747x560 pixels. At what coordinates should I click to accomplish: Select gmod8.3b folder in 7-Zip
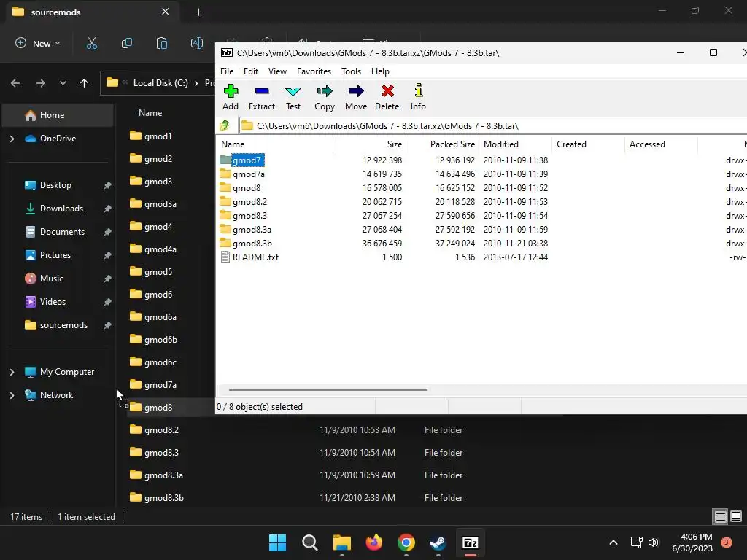pyautogui.click(x=252, y=244)
